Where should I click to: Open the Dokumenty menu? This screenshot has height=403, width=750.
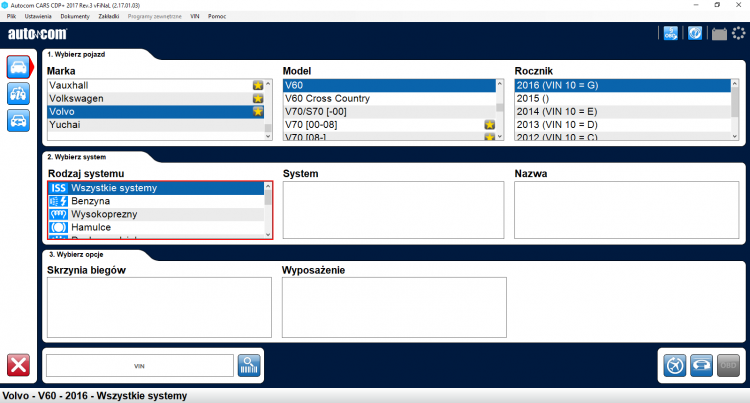pyautogui.click(x=75, y=17)
